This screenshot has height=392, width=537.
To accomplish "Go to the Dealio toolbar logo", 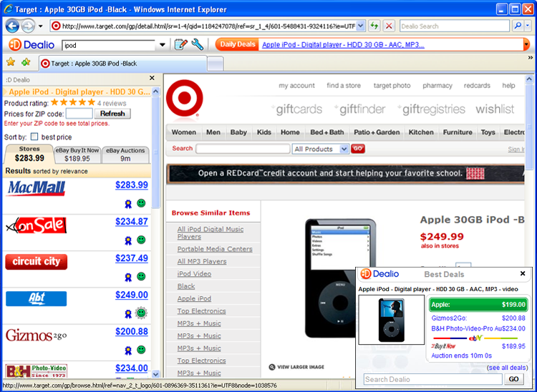I will click(32, 45).
